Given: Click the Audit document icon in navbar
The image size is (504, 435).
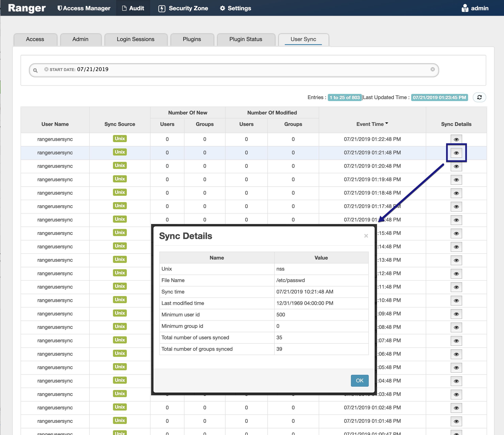Looking at the screenshot, I should (124, 8).
